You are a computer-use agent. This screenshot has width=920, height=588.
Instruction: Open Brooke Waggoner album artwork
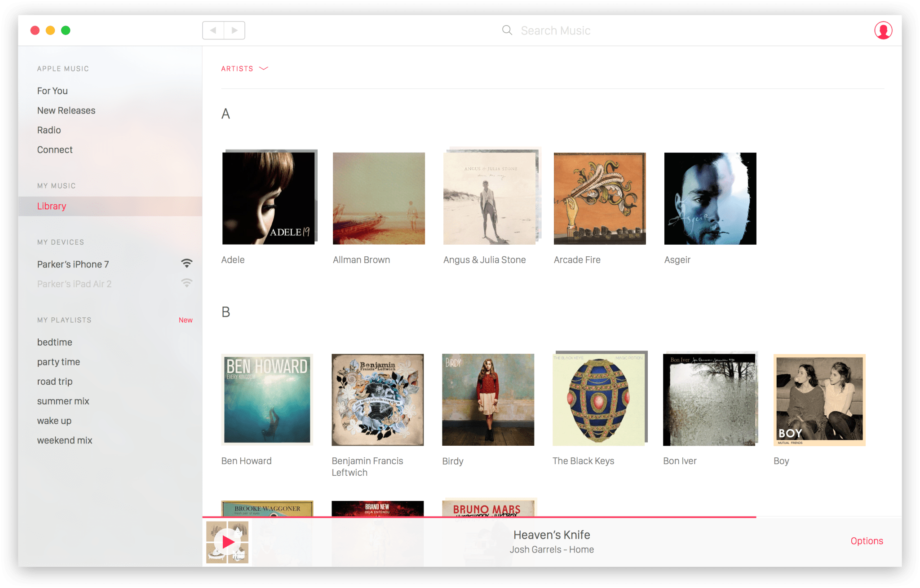click(x=267, y=508)
